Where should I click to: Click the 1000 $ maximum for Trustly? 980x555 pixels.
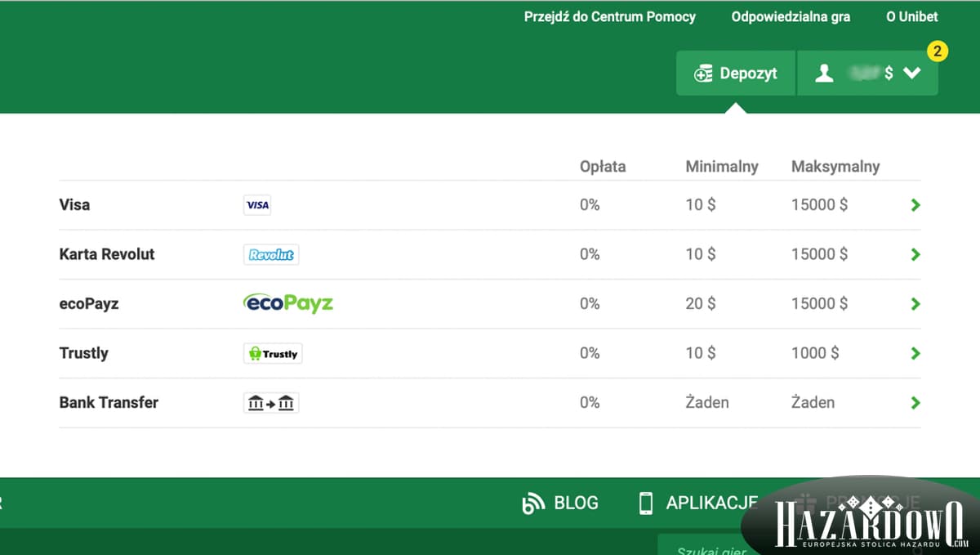click(x=815, y=353)
